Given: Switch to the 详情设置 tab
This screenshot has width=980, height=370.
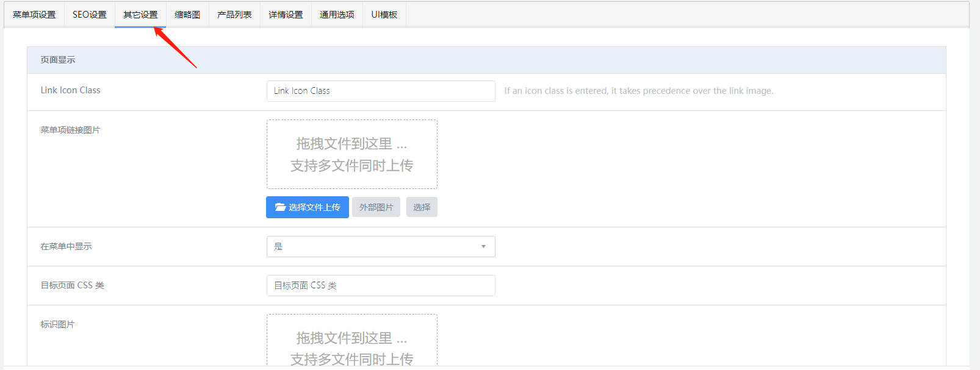Looking at the screenshot, I should tap(286, 15).
